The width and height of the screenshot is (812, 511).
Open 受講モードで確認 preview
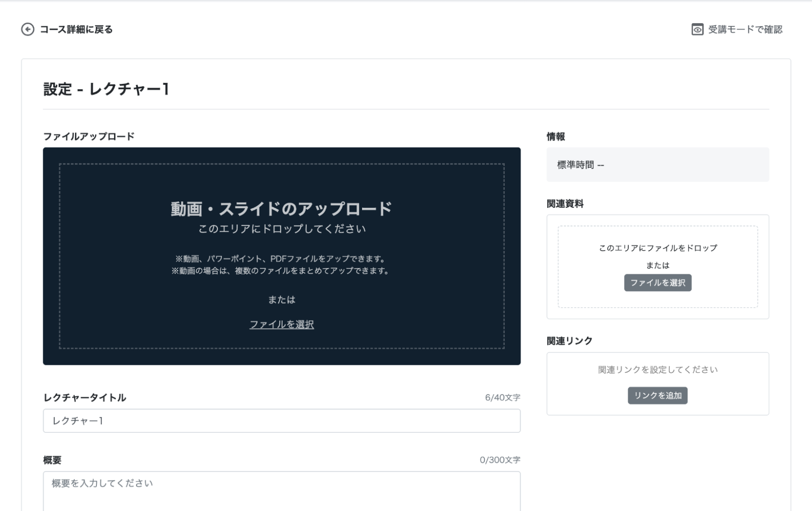click(737, 30)
